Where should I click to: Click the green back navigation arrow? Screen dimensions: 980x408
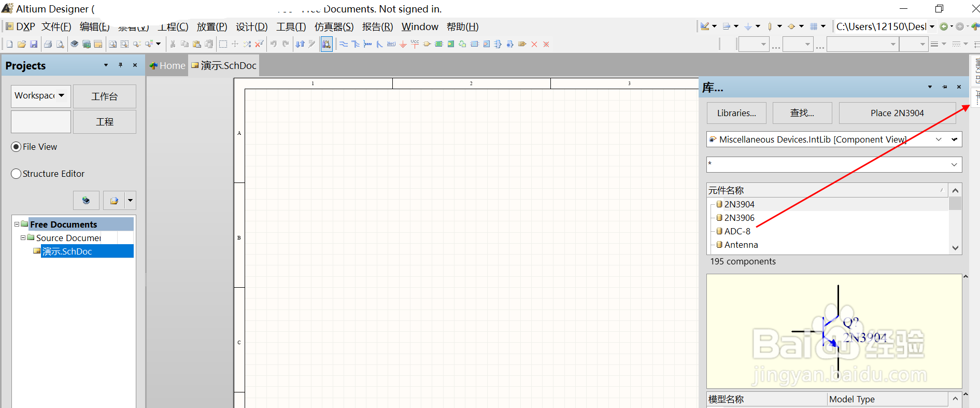(944, 26)
